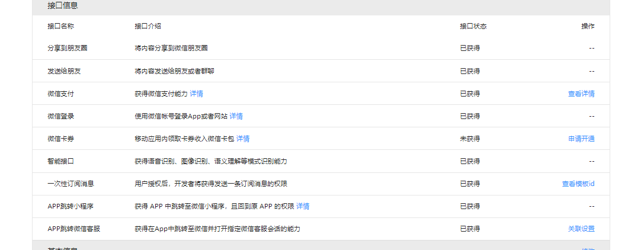This screenshot has width=644, height=250.
Task: Select the 一次性订阅消息 interface name
Action: (x=71, y=184)
